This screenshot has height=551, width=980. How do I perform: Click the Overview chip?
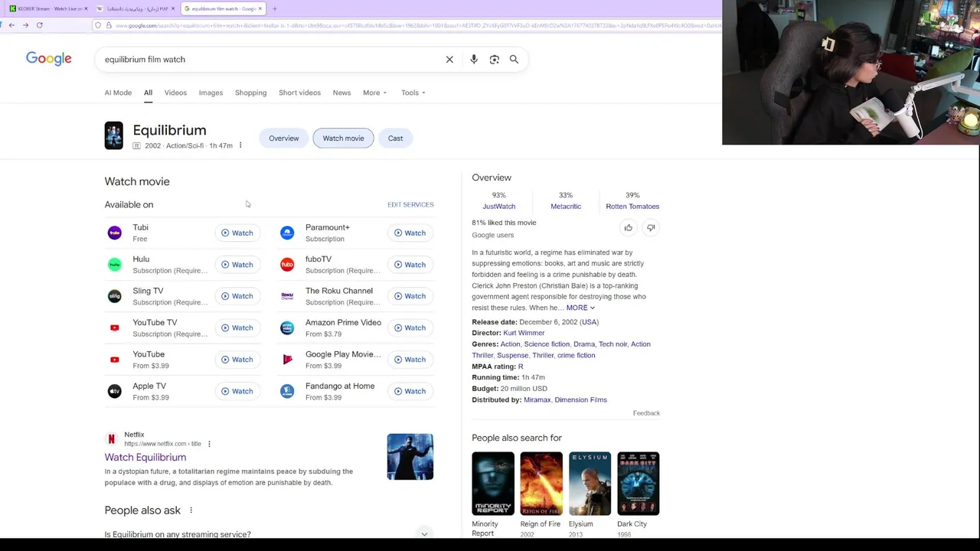coord(284,139)
